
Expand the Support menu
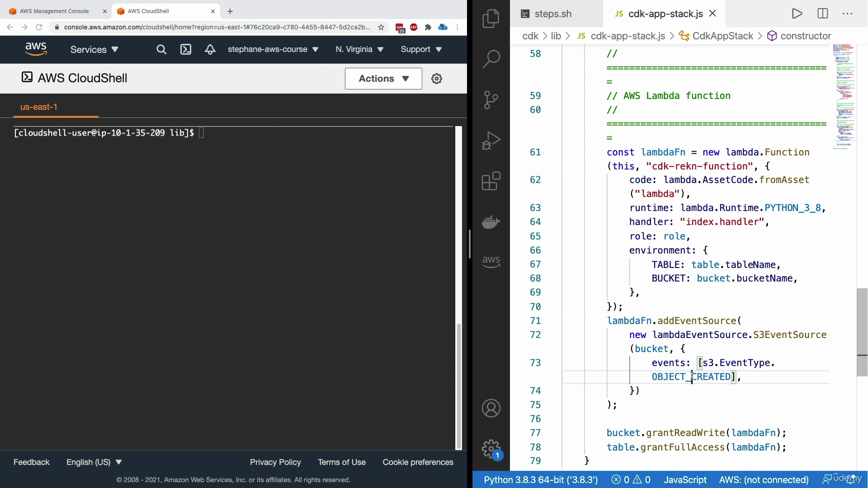421,49
